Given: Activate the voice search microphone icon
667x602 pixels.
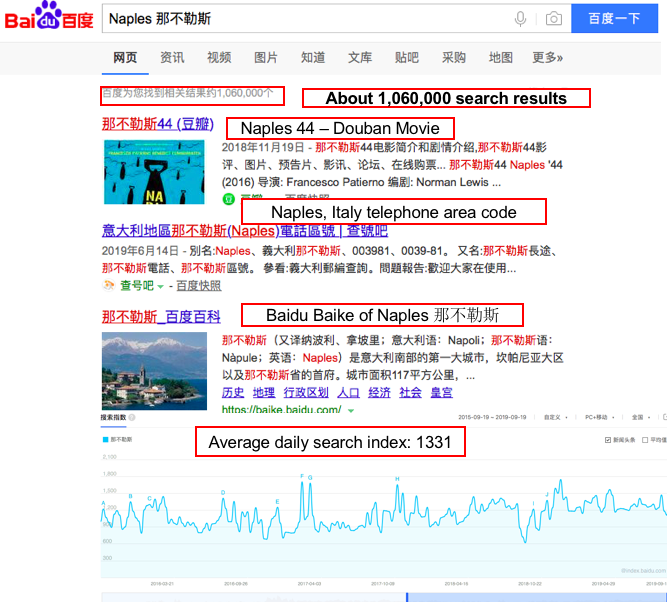Looking at the screenshot, I should pyautogui.click(x=520, y=19).
